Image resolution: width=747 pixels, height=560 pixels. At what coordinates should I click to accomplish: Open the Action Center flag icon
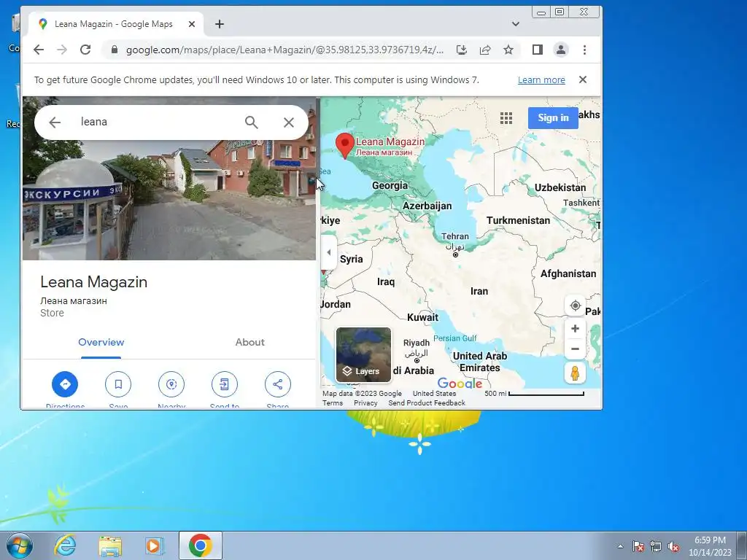coord(638,547)
